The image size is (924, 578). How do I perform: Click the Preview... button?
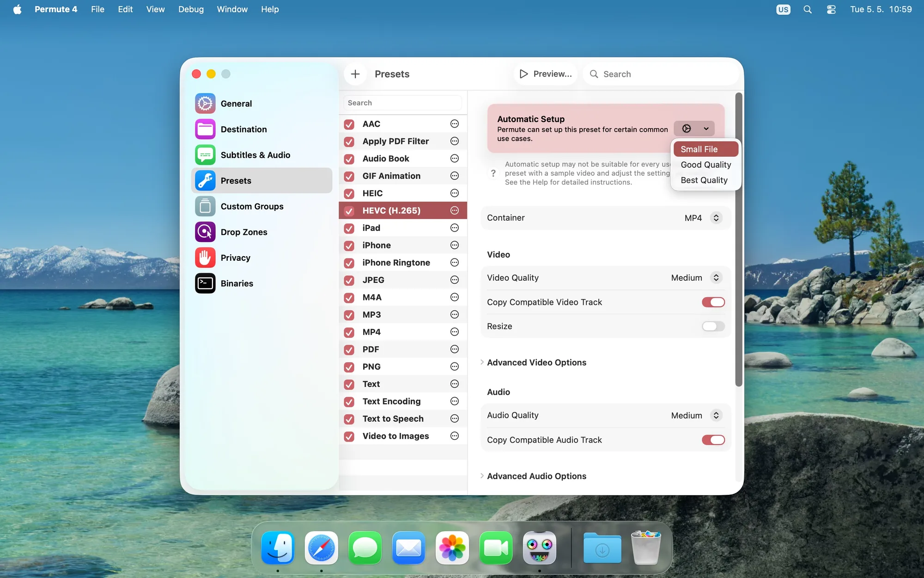point(546,74)
